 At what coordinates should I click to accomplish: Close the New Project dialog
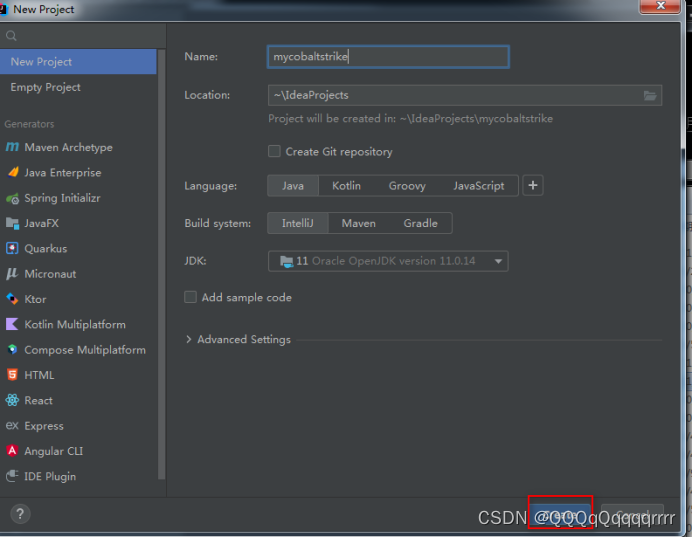pos(660,6)
